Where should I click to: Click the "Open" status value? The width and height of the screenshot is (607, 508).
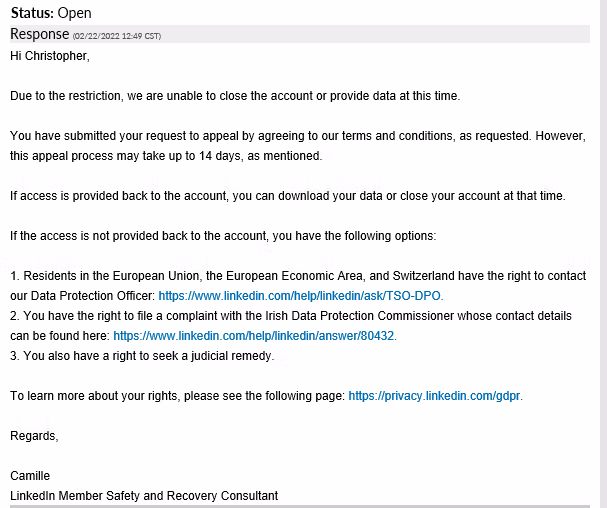[x=76, y=13]
